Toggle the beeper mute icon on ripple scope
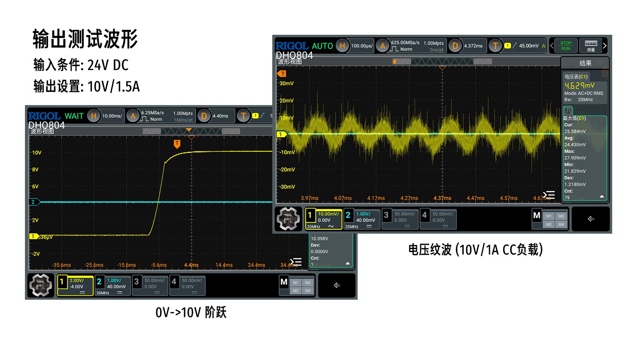This screenshot has height=343, width=644. 591,219
